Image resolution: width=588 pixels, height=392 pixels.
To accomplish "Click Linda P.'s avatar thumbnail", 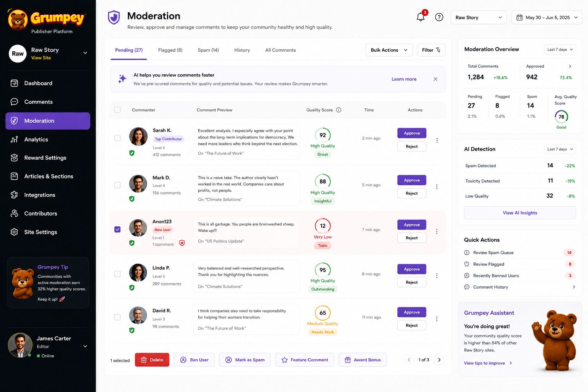I will click(138, 273).
